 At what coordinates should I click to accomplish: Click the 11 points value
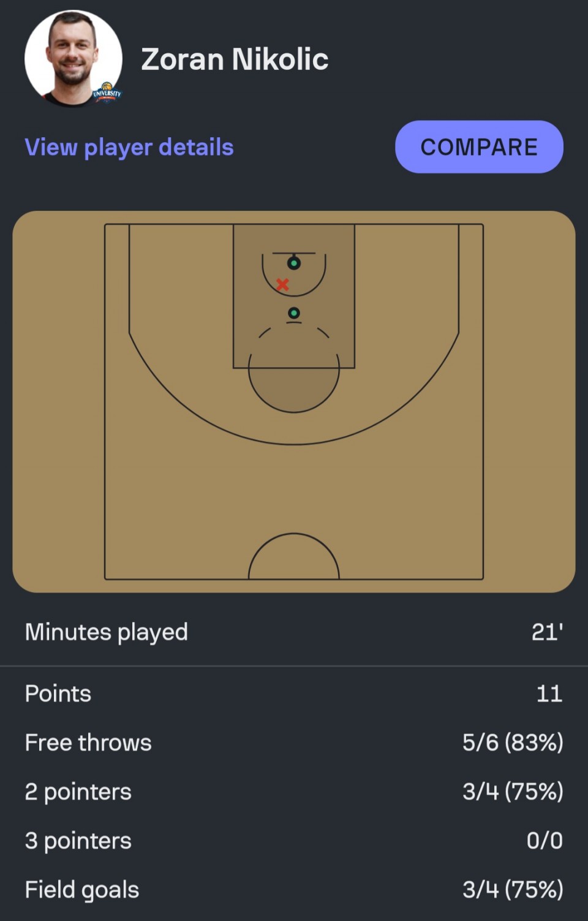pos(549,694)
